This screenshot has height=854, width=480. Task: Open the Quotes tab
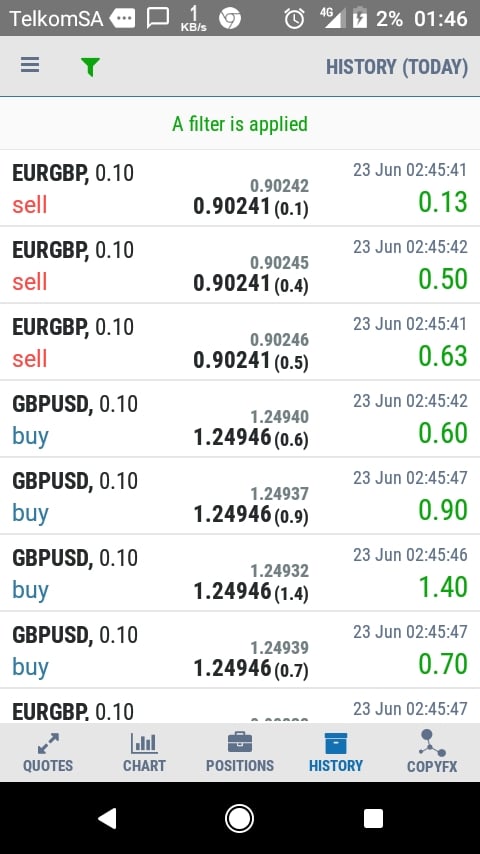coord(48,753)
